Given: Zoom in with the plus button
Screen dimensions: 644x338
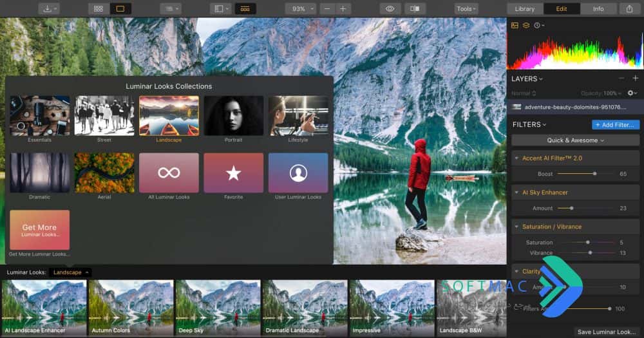Looking at the screenshot, I should (343, 8).
